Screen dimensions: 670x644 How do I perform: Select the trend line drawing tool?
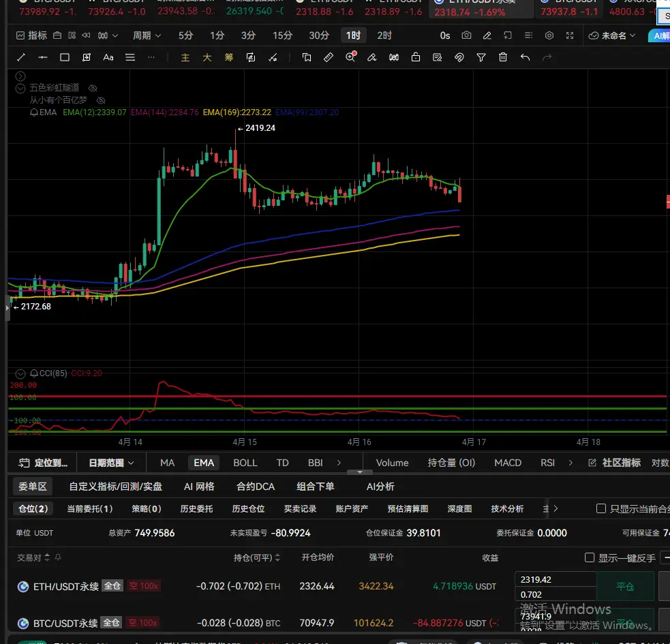(x=21, y=57)
